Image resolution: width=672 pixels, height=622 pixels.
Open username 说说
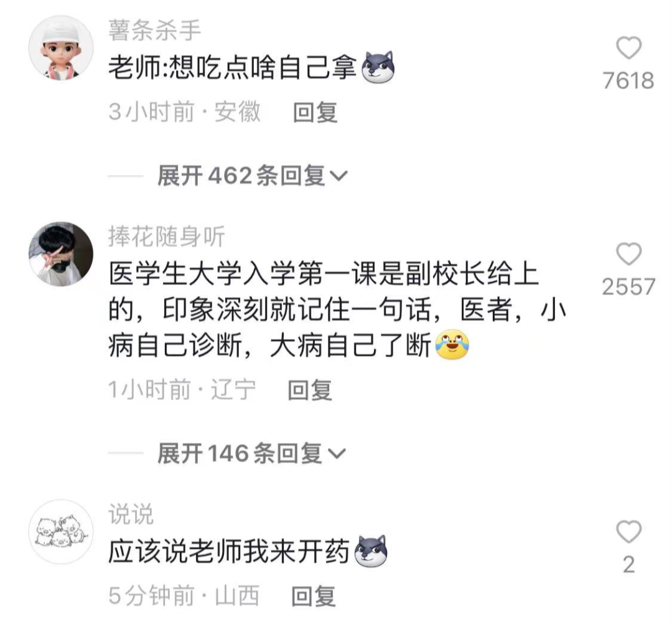130,514
